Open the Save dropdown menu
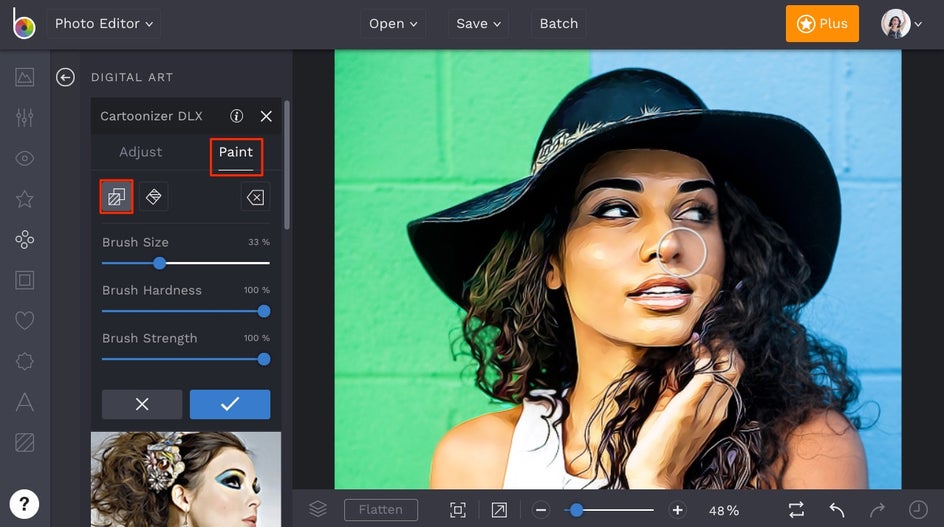Viewport: 944px width, 527px height. click(479, 23)
